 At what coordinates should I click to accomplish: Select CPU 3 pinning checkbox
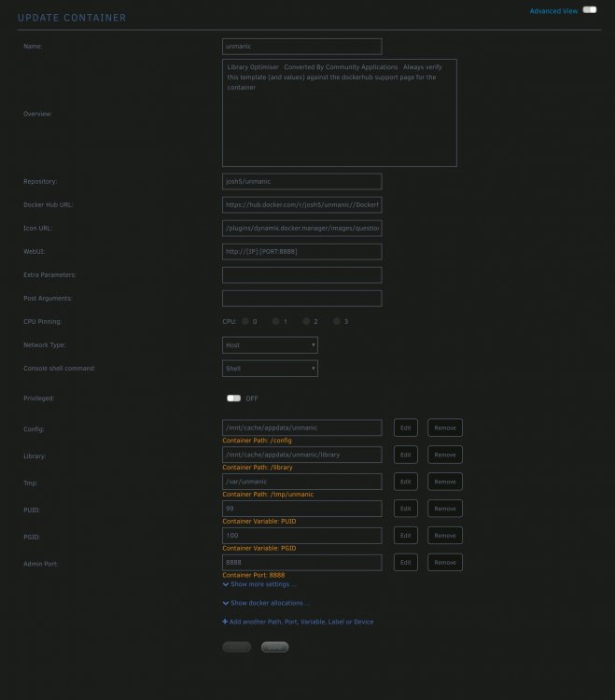[337, 321]
